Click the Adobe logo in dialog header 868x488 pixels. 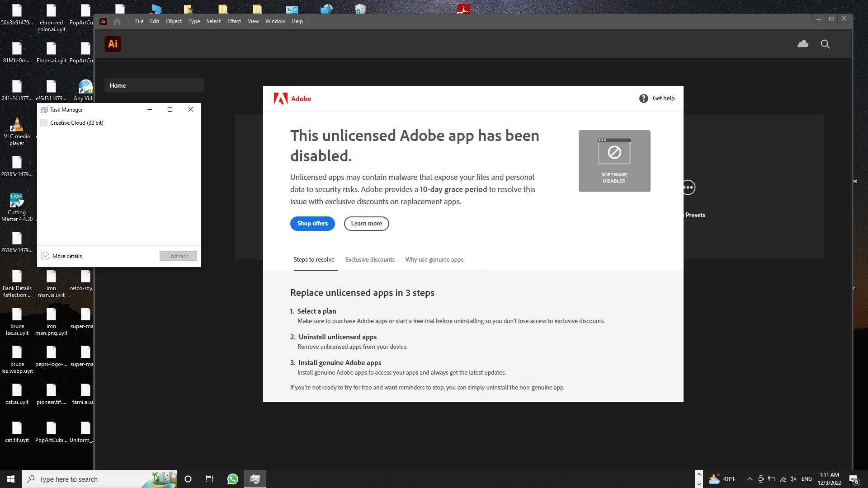(x=281, y=99)
